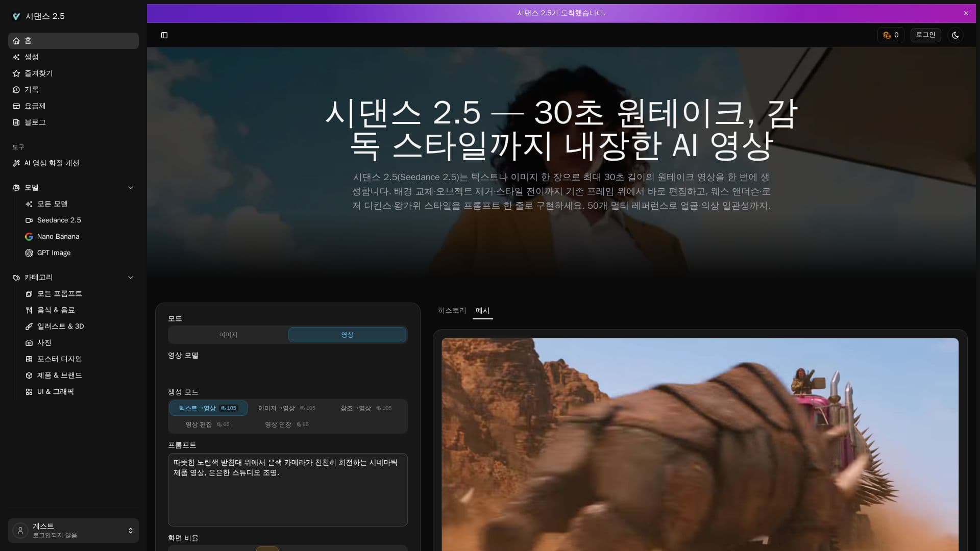
Task: Click the 로그인 button
Action: 925,35
